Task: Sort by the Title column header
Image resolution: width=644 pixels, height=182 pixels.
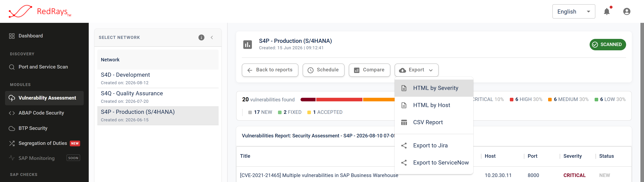Action: click(x=245, y=156)
